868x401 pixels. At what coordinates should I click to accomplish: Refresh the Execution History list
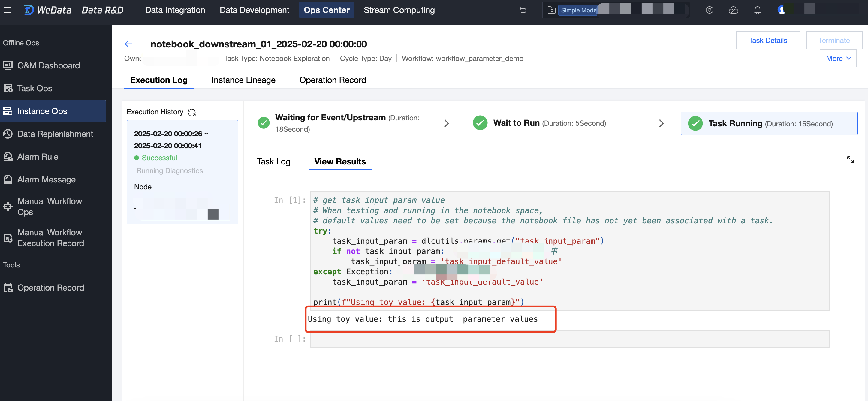(192, 112)
